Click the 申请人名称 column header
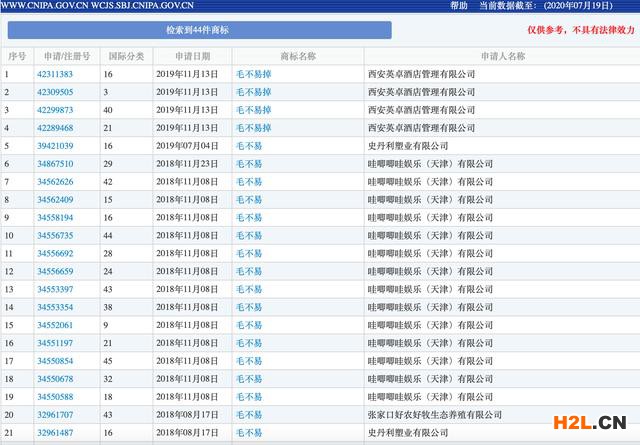 (x=502, y=57)
